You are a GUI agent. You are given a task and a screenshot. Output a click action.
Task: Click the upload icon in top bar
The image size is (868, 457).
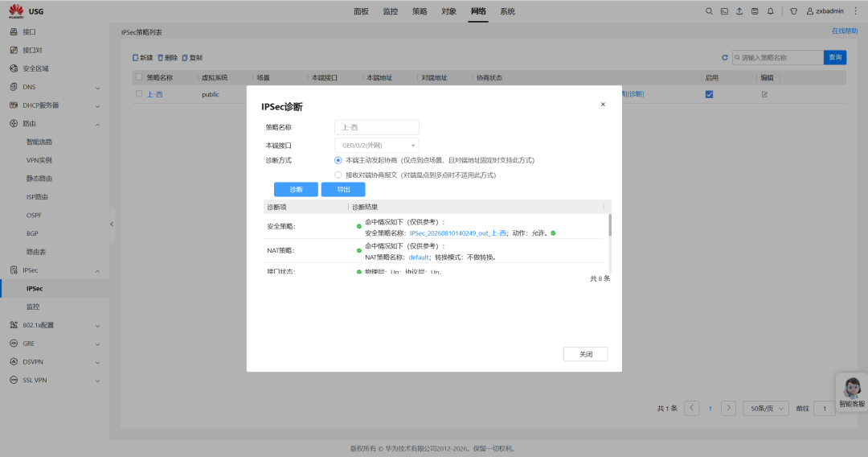[739, 11]
